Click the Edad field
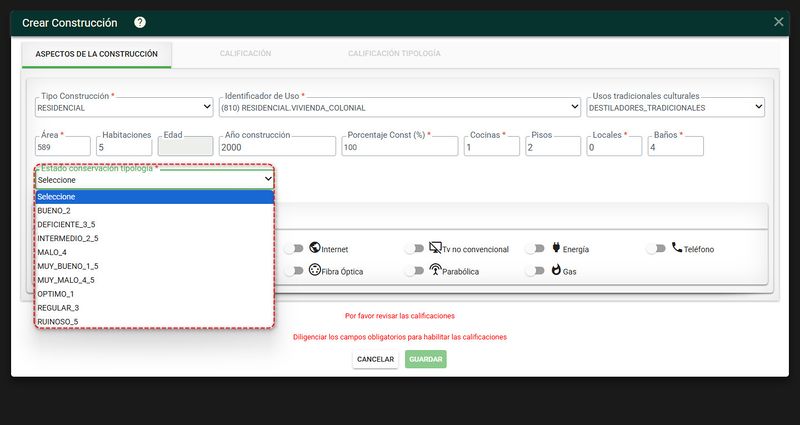The width and height of the screenshot is (800, 425). [185, 146]
